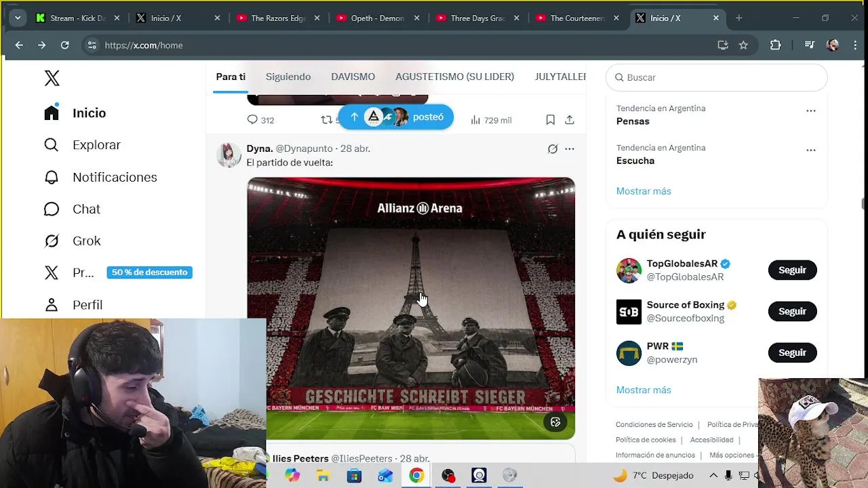Screen dimensions: 868x488
Task: Open Información de anuncios link
Action: [655, 455]
